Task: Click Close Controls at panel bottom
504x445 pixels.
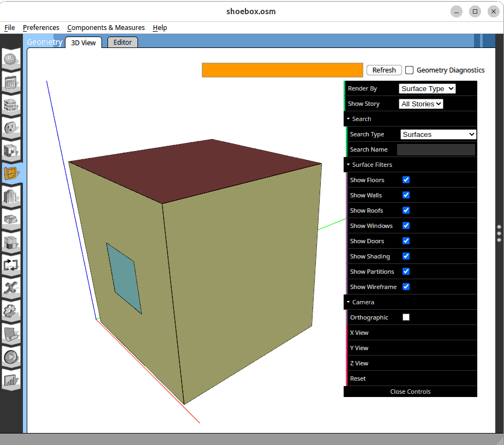Action: pyautogui.click(x=410, y=392)
